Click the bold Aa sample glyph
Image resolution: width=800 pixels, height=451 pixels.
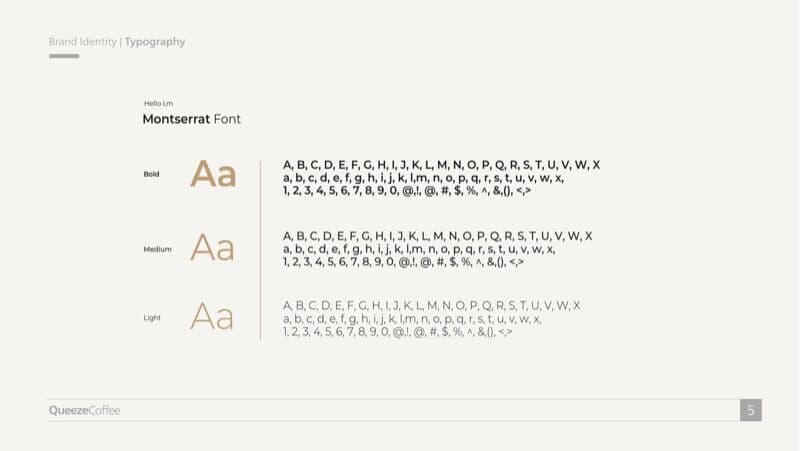(x=213, y=173)
